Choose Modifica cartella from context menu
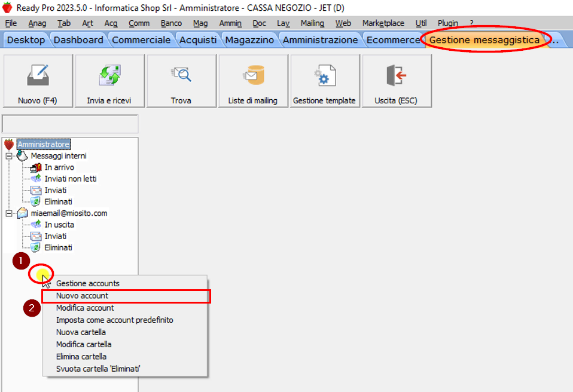This screenshot has height=392, width=573. tap(126, 345)
